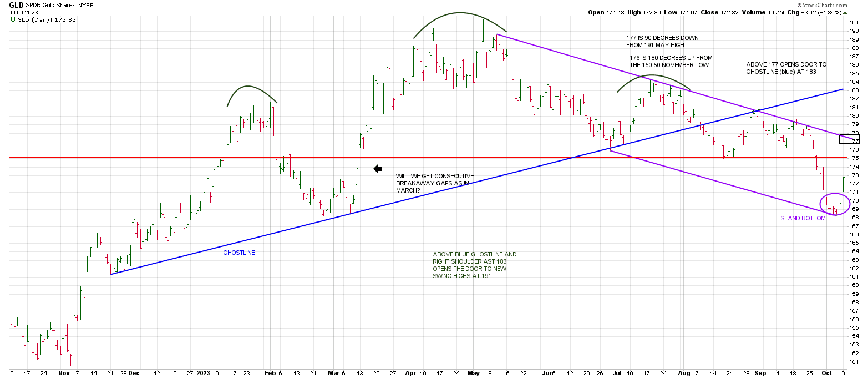Select the 'Above 177 opens door' annotation
868x378 pixels.
click(x=781, y=68)
